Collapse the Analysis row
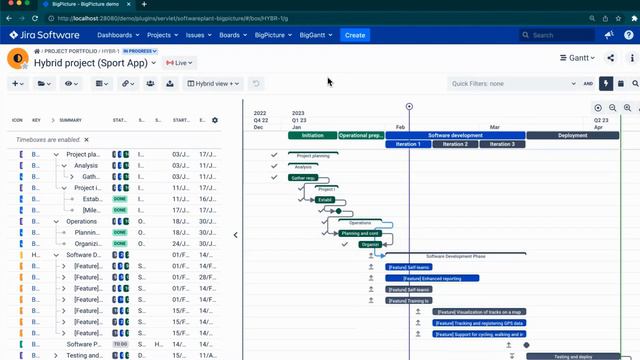The height and width of the screenshot is (360, 640). 64,166
